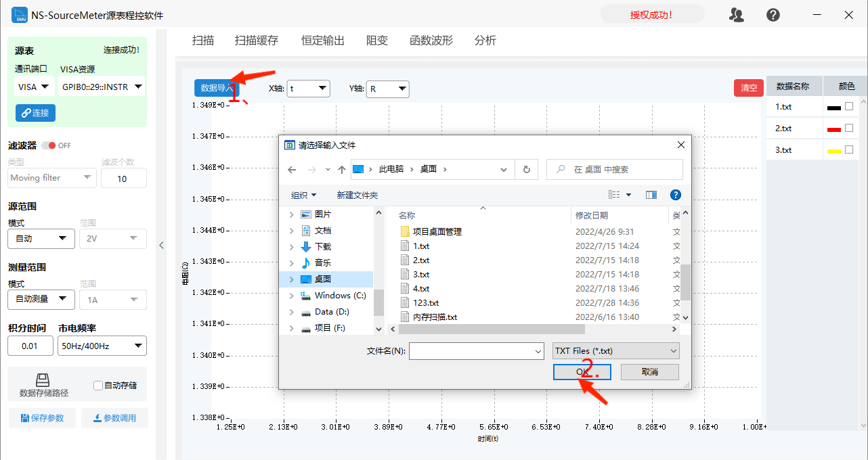
Task: Click 取消 in the file dialog
Action: pos(650,371)
